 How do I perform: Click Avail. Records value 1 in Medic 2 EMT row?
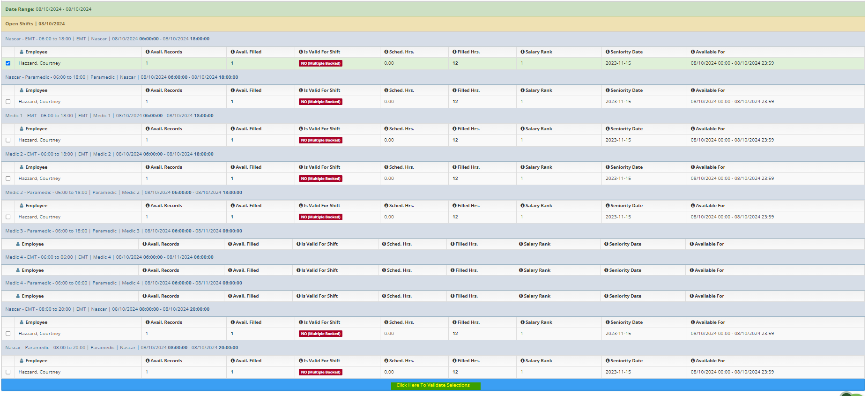pos(147,179)
